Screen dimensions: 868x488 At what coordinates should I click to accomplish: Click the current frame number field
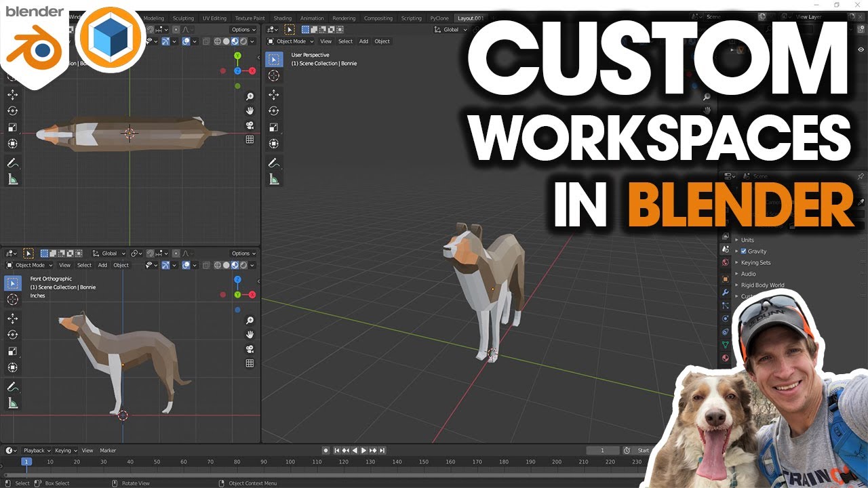pos(603,450)
